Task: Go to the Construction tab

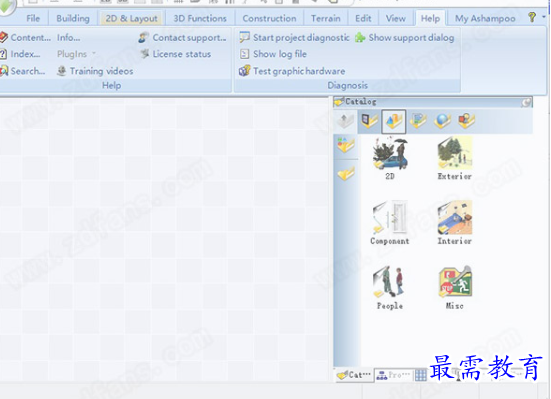Action: tap(270, 18)
